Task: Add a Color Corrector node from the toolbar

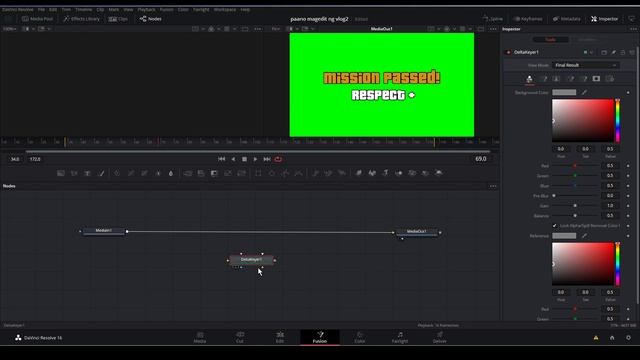Action: (x=117, y=173)
